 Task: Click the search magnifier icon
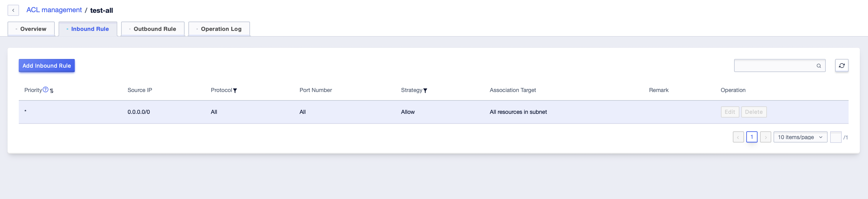click(819, 66)
